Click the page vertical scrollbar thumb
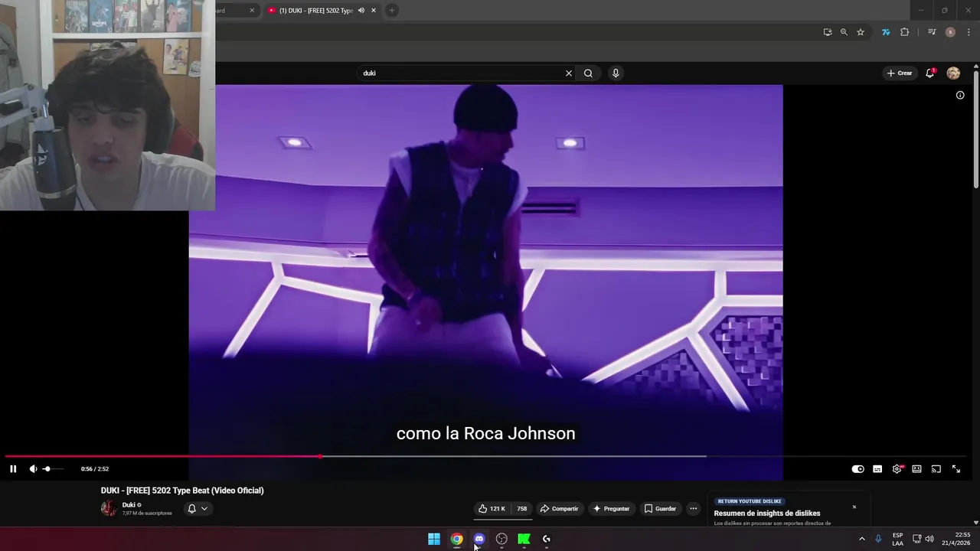 tap(976, 129)
